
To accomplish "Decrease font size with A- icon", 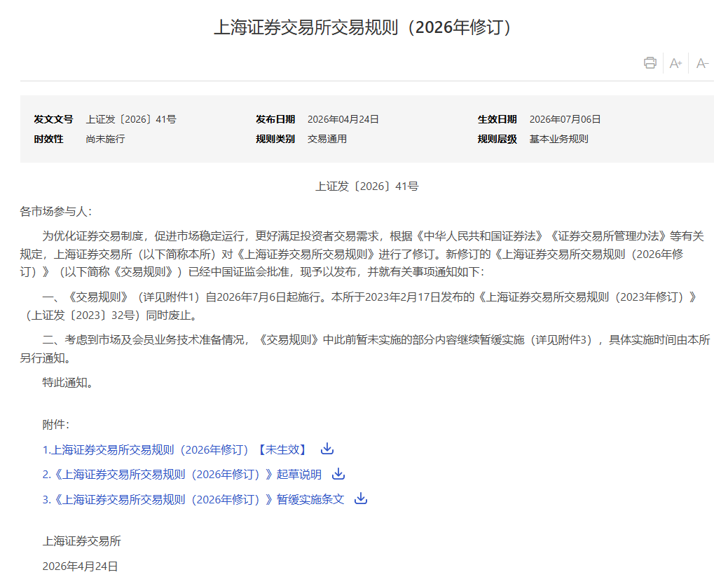I will [x=702, y=63].
